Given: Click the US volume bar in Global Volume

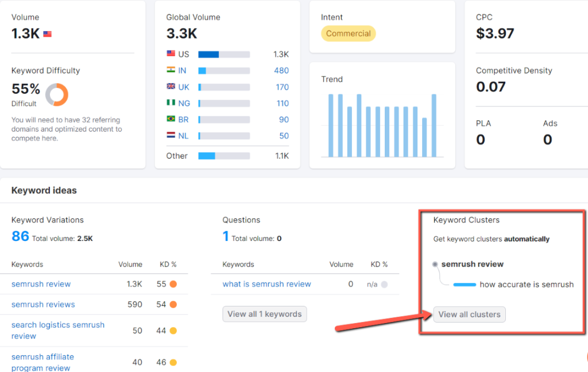Looking at the screenshot, I should click(x=208, y=53).
